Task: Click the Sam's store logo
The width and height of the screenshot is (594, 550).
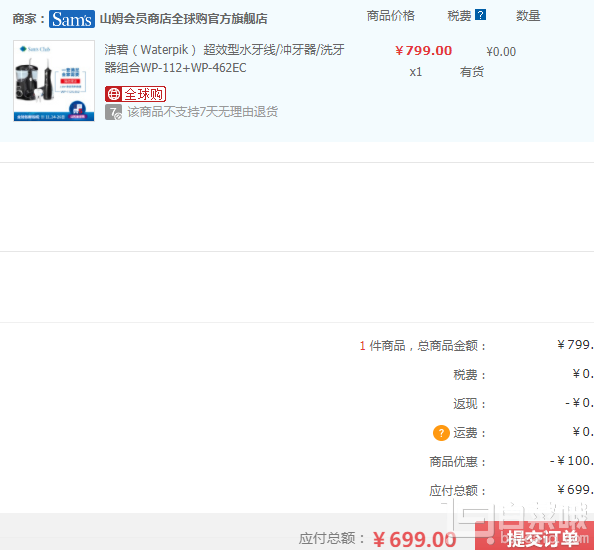Action: coord(72,19)
